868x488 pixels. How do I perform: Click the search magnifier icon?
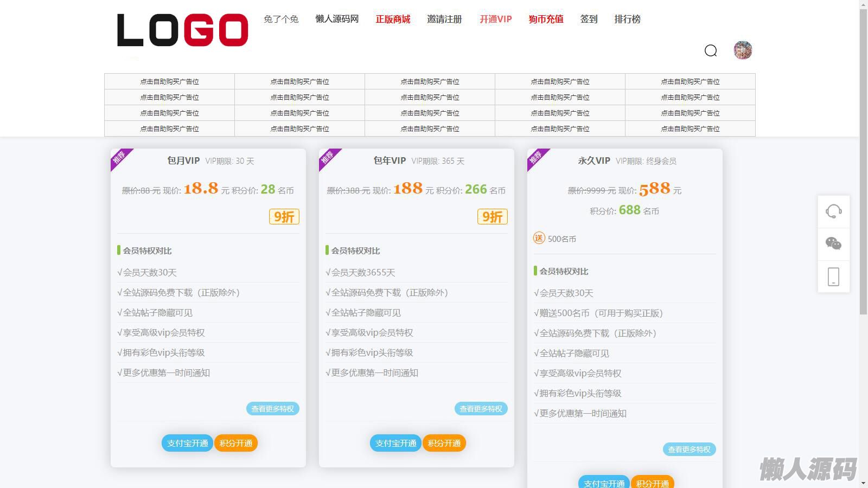tap(711, 50)
